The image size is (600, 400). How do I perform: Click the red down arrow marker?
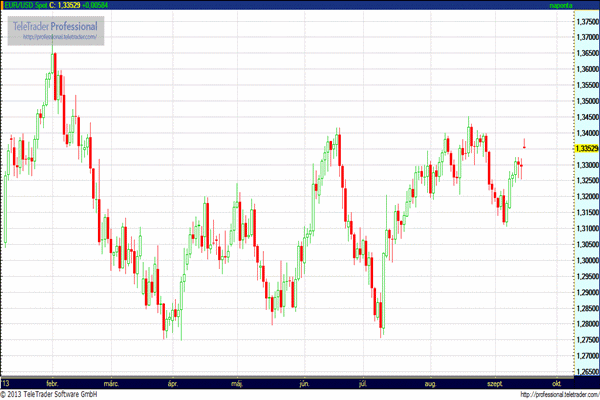click(x=525, y=143)
